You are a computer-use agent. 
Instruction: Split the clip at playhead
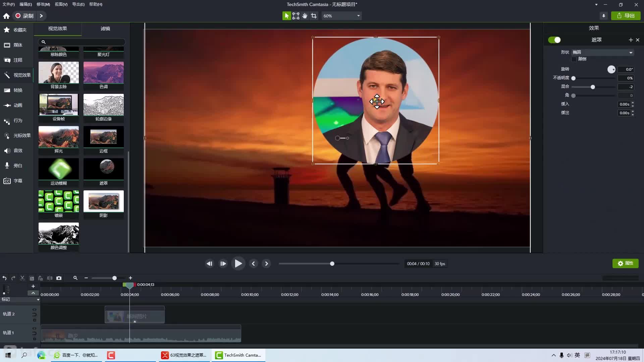click(x=50, y=278)
